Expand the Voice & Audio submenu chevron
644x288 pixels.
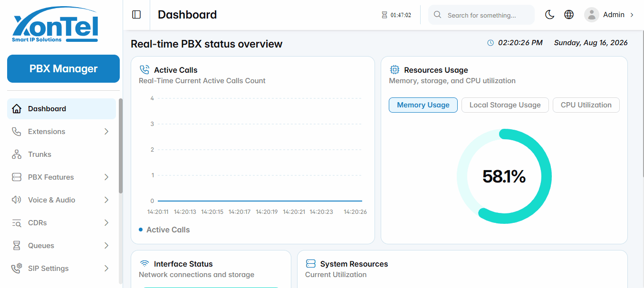tap(106, 200)
